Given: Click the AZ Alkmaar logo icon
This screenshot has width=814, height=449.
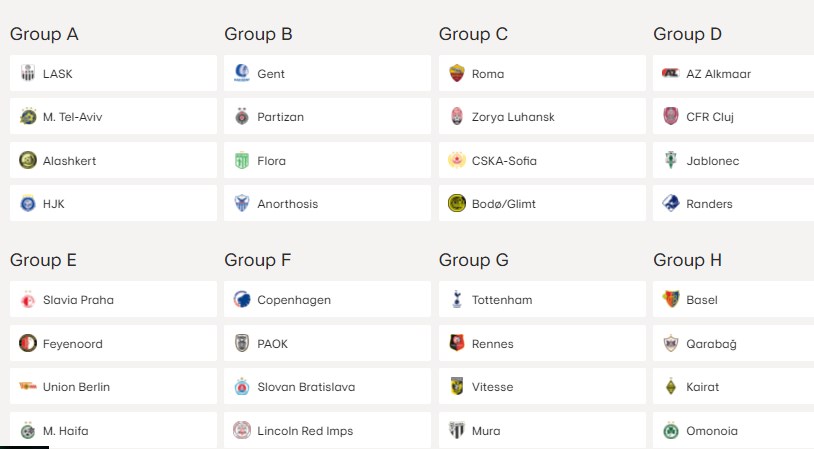Looking at the screenshot, I should click(671, 73).
